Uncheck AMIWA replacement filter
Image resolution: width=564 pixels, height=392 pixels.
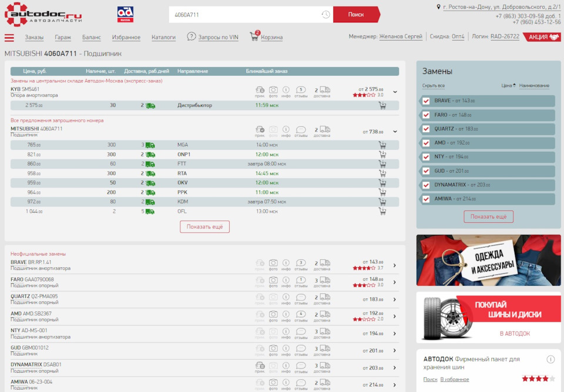point(427,199)
